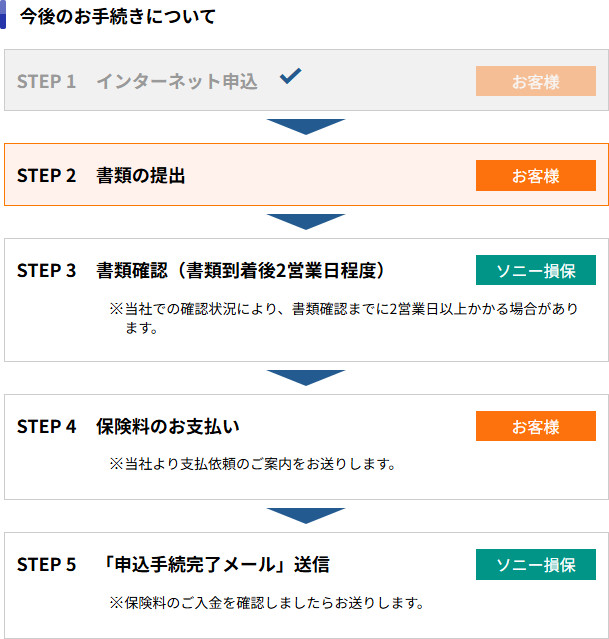
Task: Click arrow between STEP 4 and STEP 5
Action: point(305,515)
